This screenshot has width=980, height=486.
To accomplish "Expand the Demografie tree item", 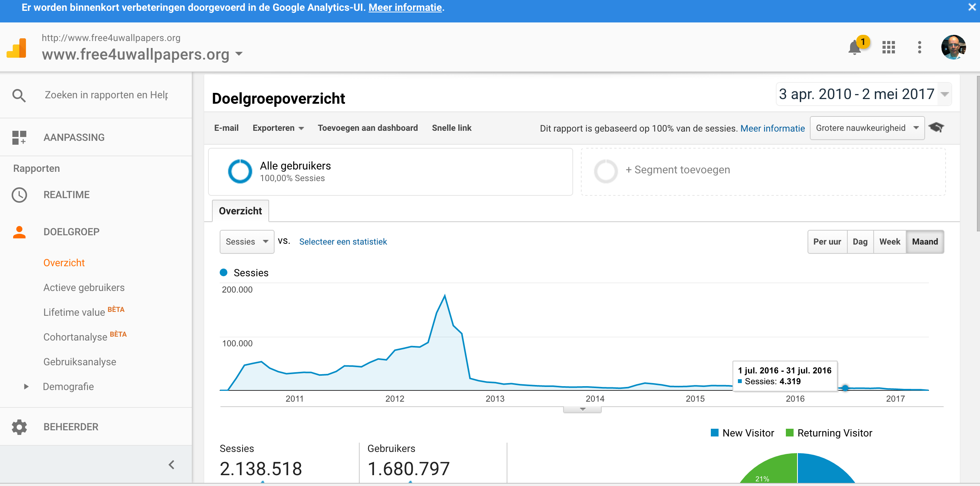I will click(x=26, y=387).
